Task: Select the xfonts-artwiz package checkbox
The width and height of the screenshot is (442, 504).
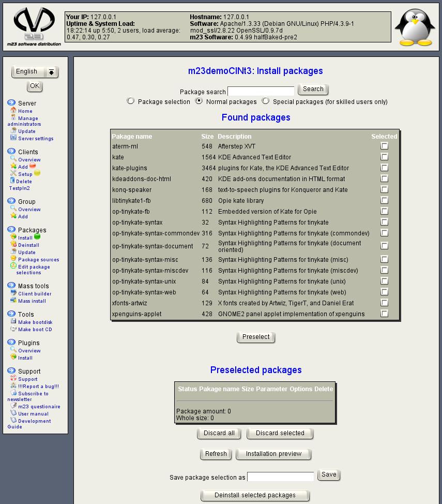Action: pyautogui.click(x=384, y=303)
